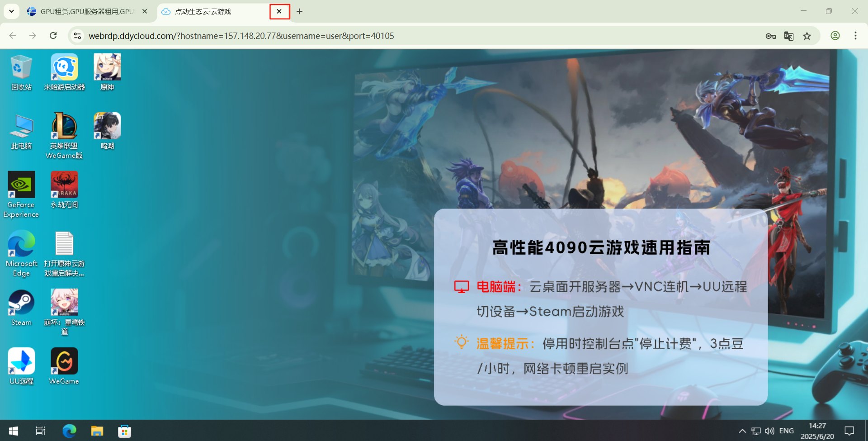Open the Recycle Bin (回收站) desktop icon
This screenshot has width=868, height=441.
point(21,72)
